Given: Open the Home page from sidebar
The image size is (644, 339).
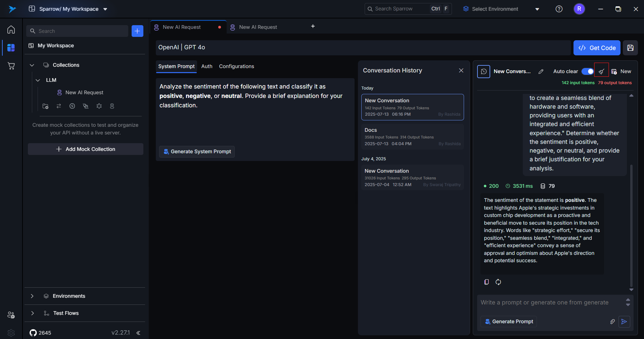Looking at the screenshot, I should [11, 30].
